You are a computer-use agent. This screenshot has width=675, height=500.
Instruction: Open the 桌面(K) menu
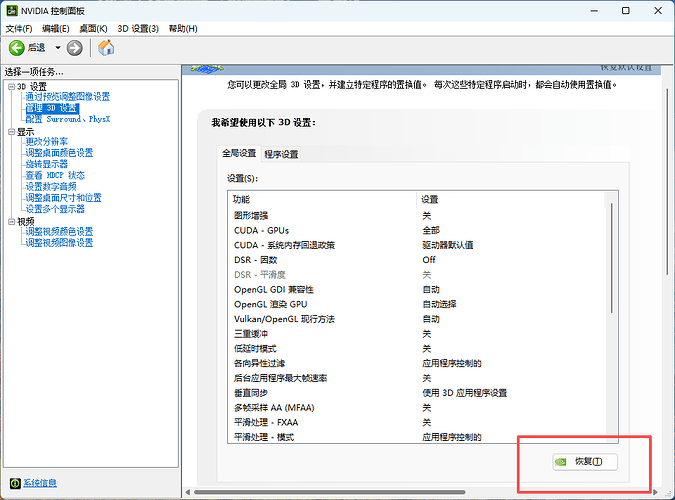click(x=93, y=28)
